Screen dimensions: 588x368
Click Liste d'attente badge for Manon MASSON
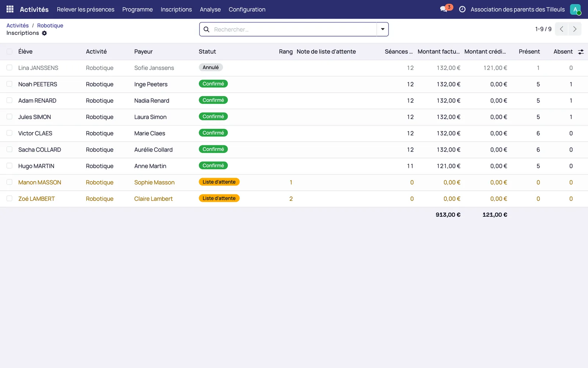pos(219,182)
